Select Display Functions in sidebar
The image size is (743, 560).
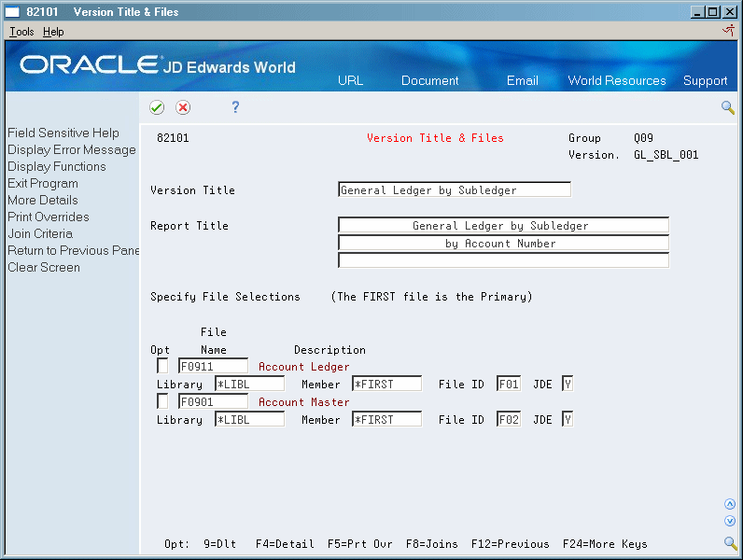pos(57,166)
